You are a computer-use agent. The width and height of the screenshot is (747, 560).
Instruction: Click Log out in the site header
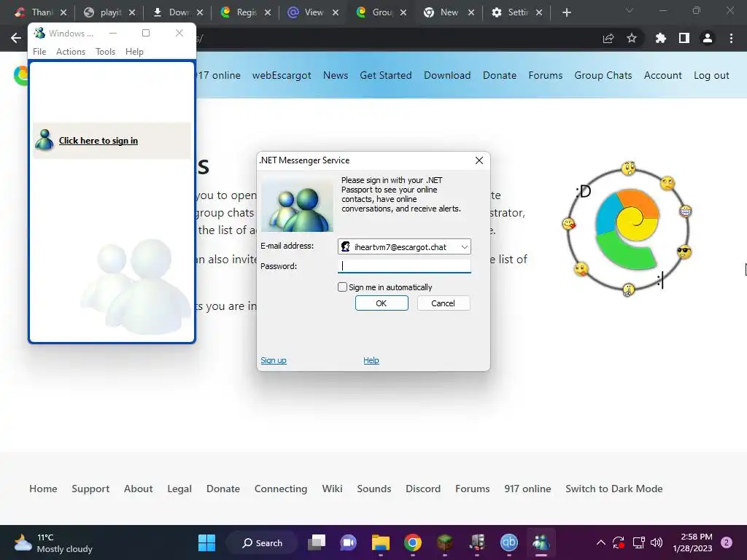[x=711, y=75]
